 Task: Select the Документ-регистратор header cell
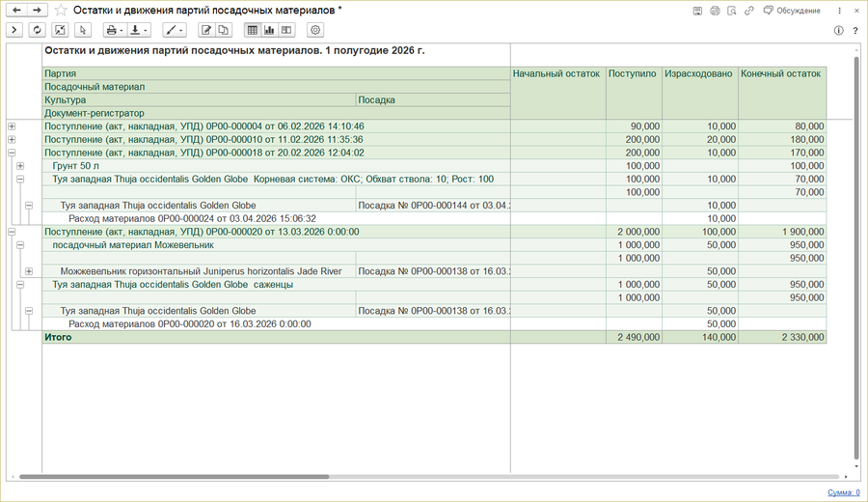[276, 113]
